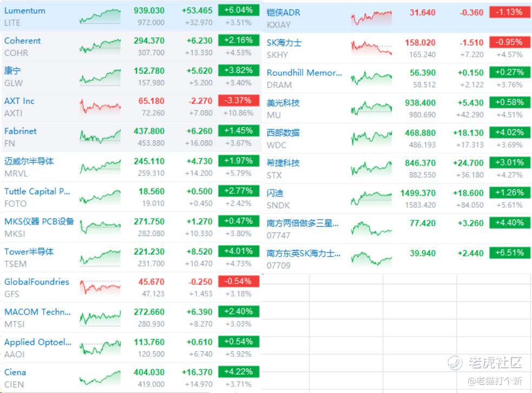The height and width of the screenshot is (393, 532).
Task: Click the GFS -0.54% change badge
Action: click(239, 281)
